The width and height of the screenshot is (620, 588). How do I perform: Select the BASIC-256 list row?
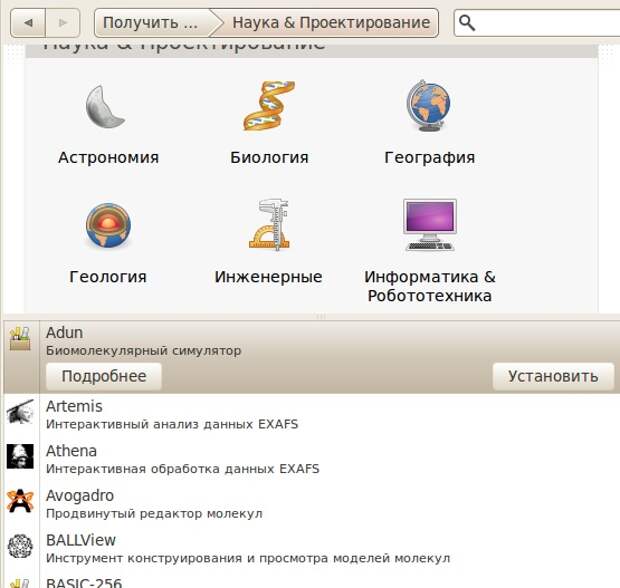click(x=312, y=582)
